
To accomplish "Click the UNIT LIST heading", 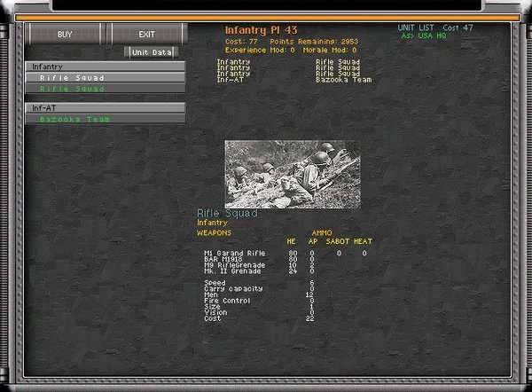I will [x=418, y=27].
